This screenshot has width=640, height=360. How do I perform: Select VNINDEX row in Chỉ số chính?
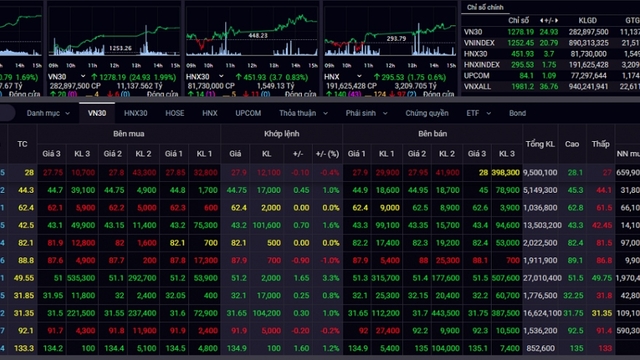[x=551, y=43]
